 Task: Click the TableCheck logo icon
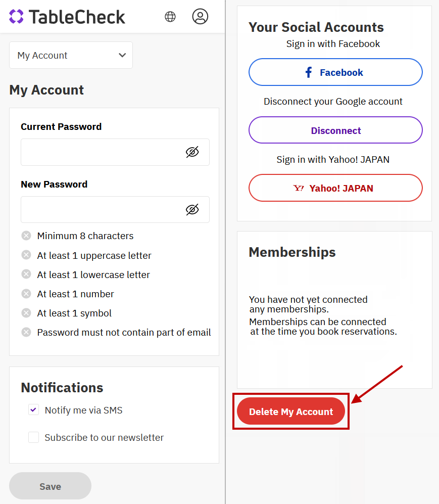16,17
